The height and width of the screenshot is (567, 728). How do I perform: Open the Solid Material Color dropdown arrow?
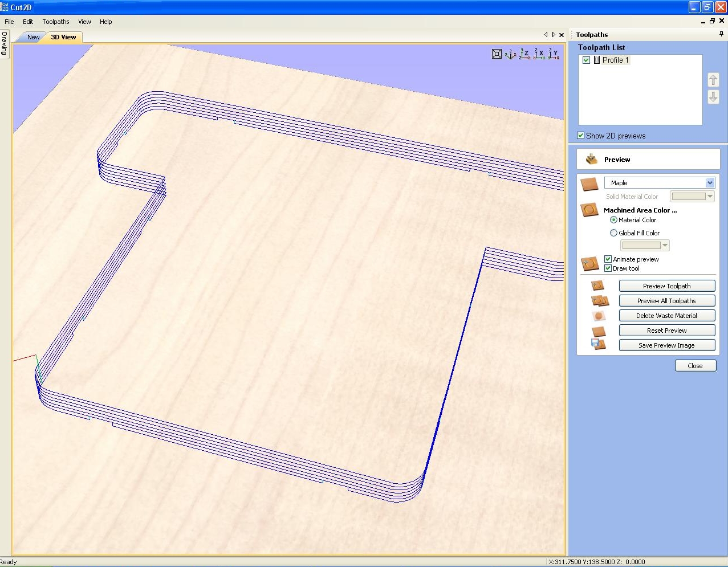point(710,197)
